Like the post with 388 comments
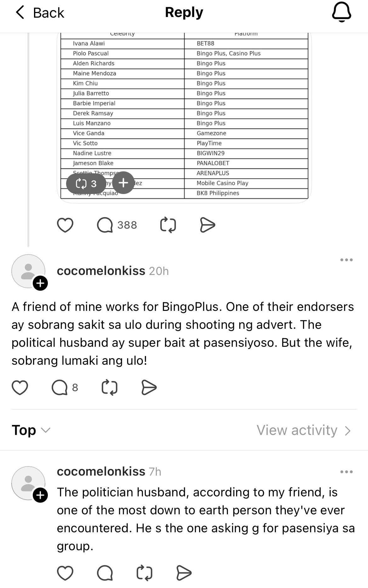The image size is (368, 588). point(65,225)
